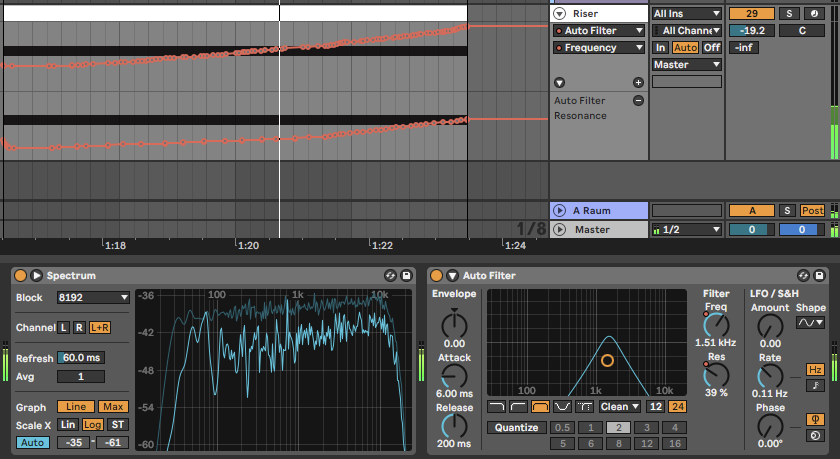Viewport: 840px width, 459px height.
Task: Select the high-pass filter type icon
Action: [x=518, y=407]
